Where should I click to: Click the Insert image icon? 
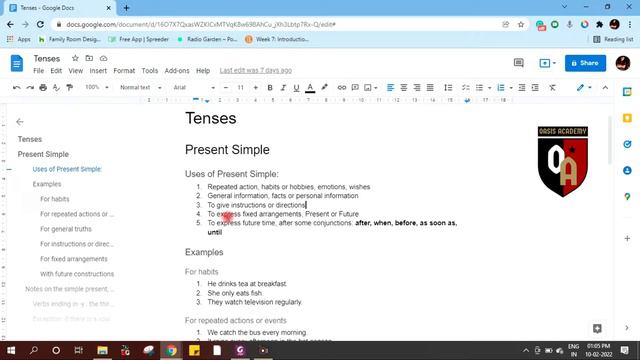pyautogui.click(x=368, y=87)
